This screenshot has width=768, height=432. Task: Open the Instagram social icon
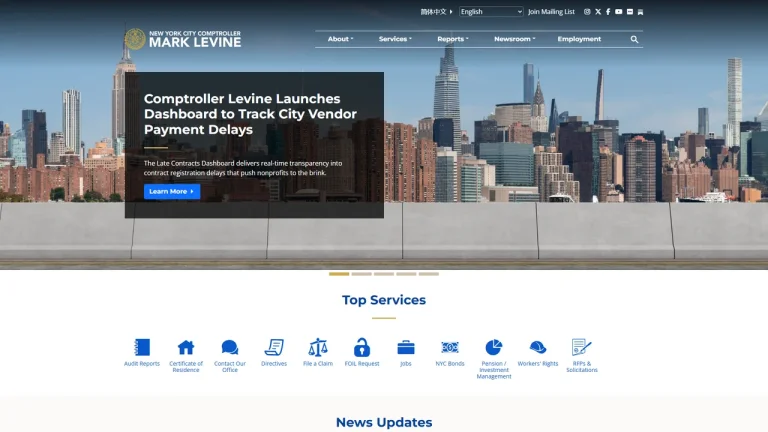[x=587, y=12]
